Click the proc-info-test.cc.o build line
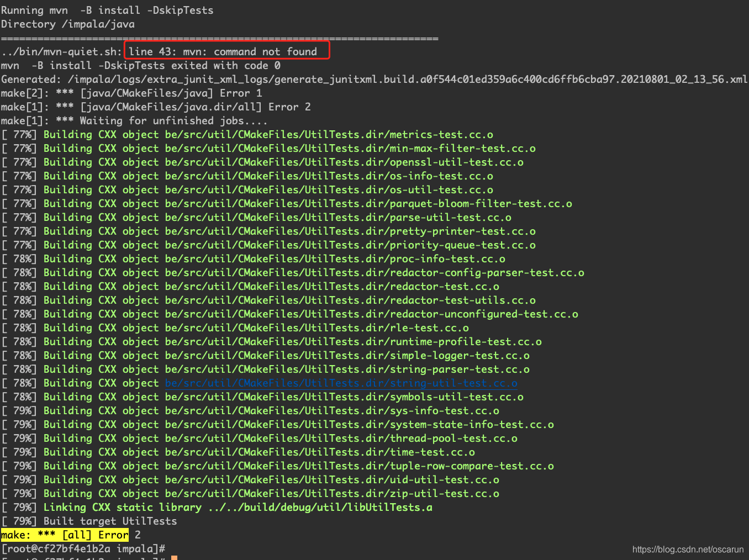Image resolution: width=749 pixels, height=560 pixels. click(254, 259)
